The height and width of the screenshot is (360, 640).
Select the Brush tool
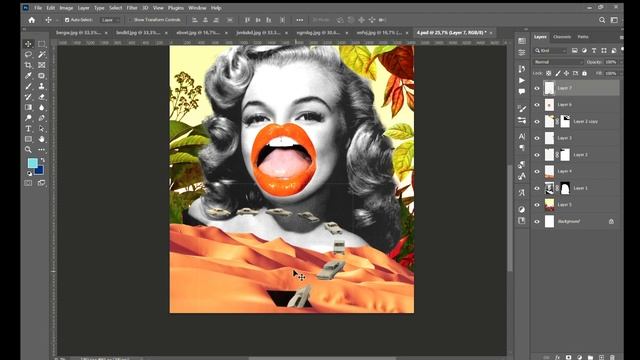tap(28, 86)
